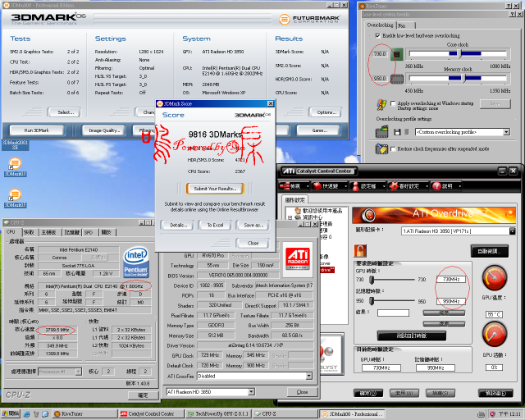This screenshot has height=420, width=525.
Task: Click the restore clocks broom icon in RivaTuner
Action: [x=381, y=148]
